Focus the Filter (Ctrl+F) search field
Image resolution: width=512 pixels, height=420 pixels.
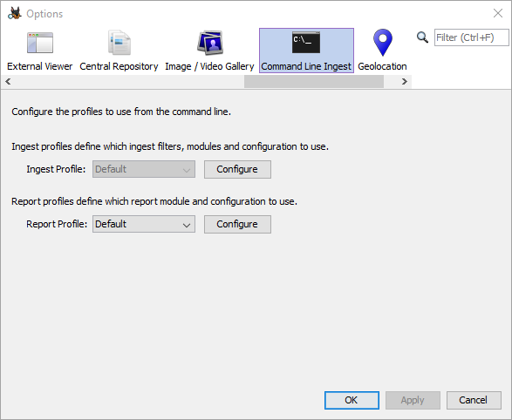(472, 37)
